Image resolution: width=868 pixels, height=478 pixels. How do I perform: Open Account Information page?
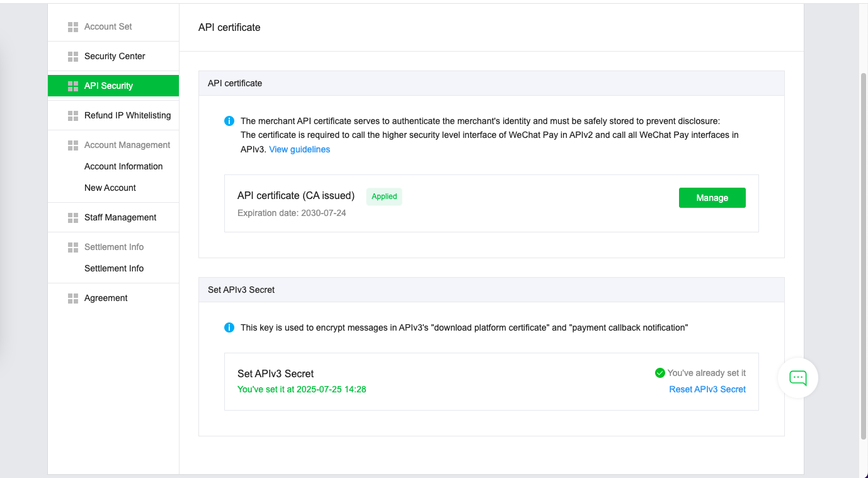(123, 166)
